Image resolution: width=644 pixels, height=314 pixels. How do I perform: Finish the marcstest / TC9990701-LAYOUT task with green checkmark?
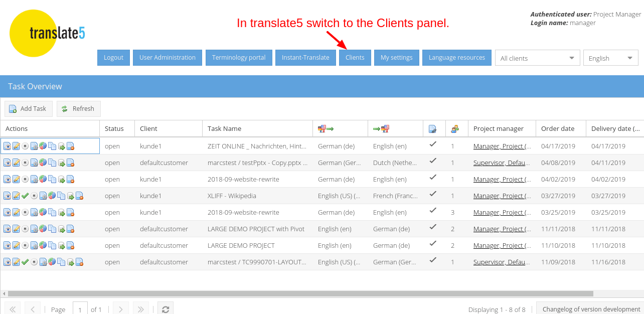[25, 262]
